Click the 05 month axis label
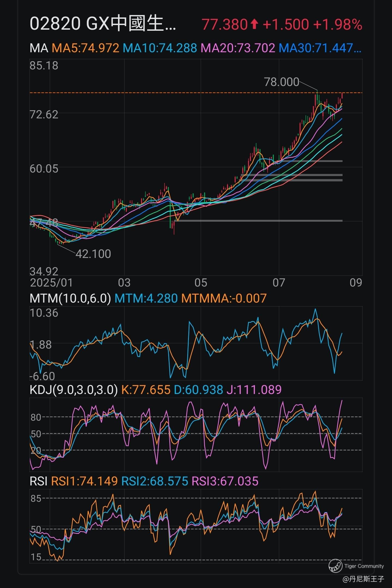The image size is (392, 588). point(201,282)
